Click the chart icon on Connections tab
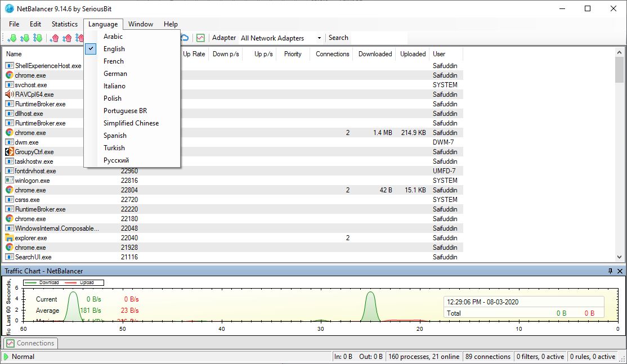 click(10, 343)
